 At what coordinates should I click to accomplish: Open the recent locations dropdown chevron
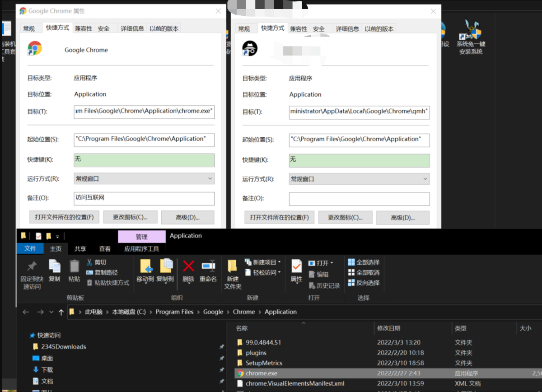tap(51, 312)
